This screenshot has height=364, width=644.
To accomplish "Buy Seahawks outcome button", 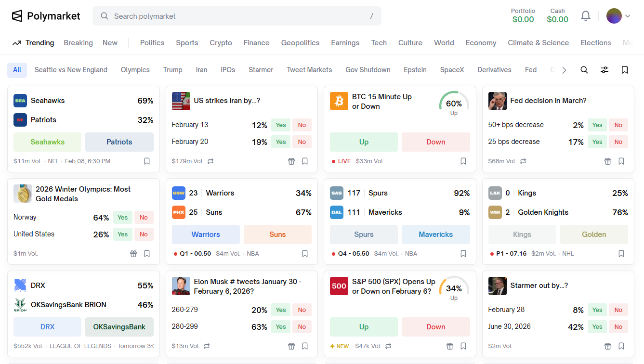I will pyautogui.click(x=48, y=142).
